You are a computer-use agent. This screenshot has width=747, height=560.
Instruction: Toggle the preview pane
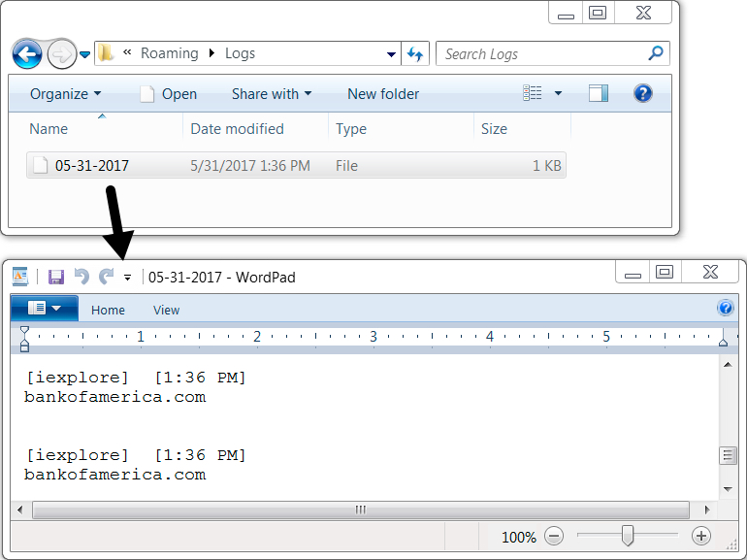click(x=599, y=93)
